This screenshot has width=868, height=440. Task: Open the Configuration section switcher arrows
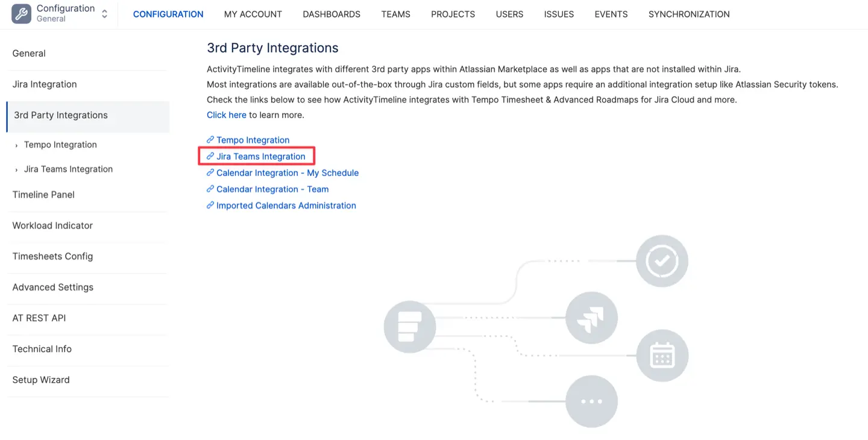pos(105,14)
